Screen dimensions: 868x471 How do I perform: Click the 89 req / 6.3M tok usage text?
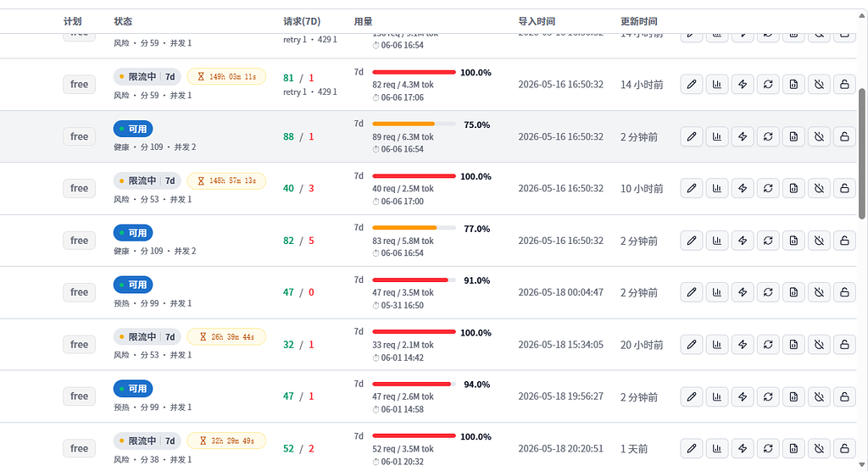(x=403, y=136)
